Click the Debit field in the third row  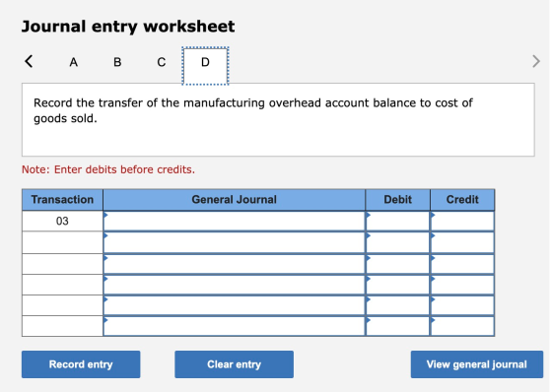(398, 264)
